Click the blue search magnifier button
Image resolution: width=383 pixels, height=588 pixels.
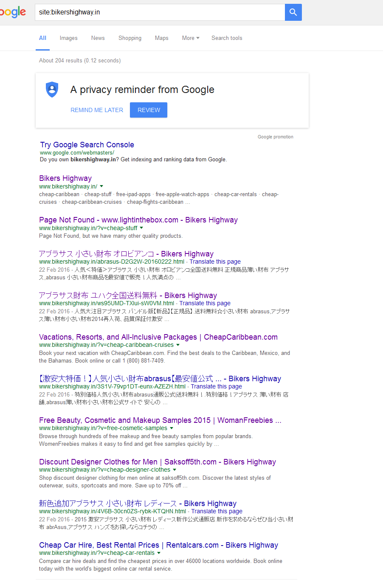coord(293,12)
